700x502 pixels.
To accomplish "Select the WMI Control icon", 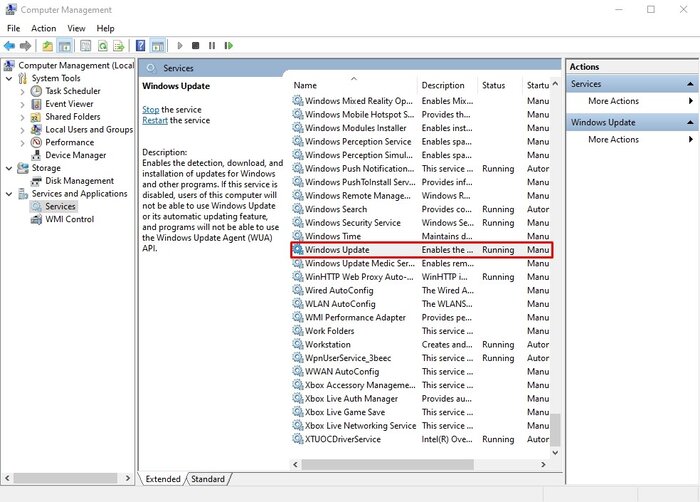I will tap(36, 219).
